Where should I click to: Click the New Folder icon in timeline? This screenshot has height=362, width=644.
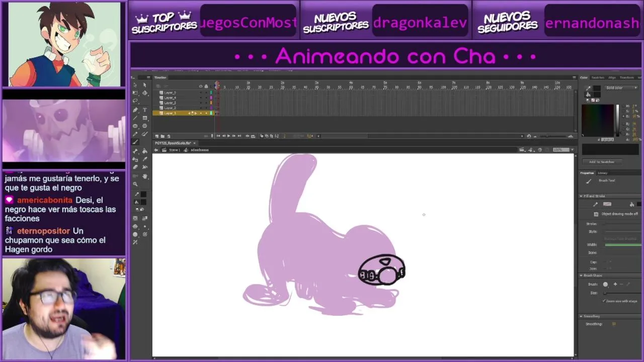tap(163, 136)
